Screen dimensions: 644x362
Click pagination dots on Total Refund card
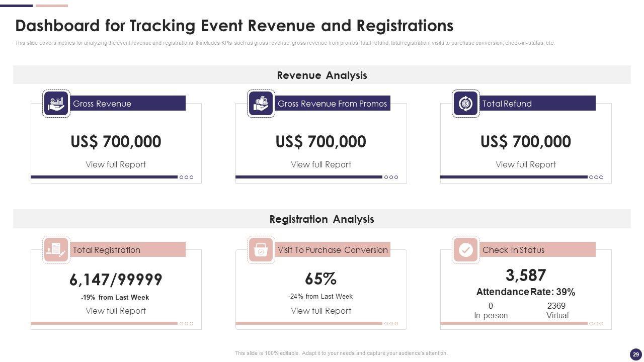[x=596, y=177]
